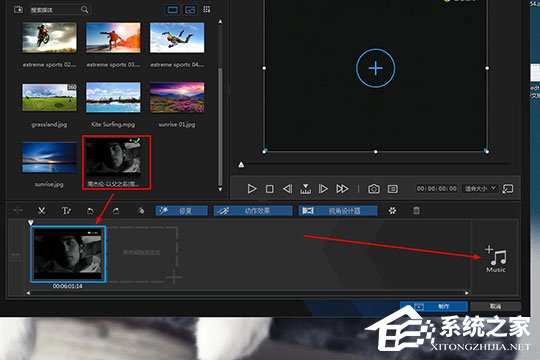The height and width of the screenshot is (360, 540).
Task: Click the media library scroll down arrow
Action: pyautogui.click(x=220, y=189)
